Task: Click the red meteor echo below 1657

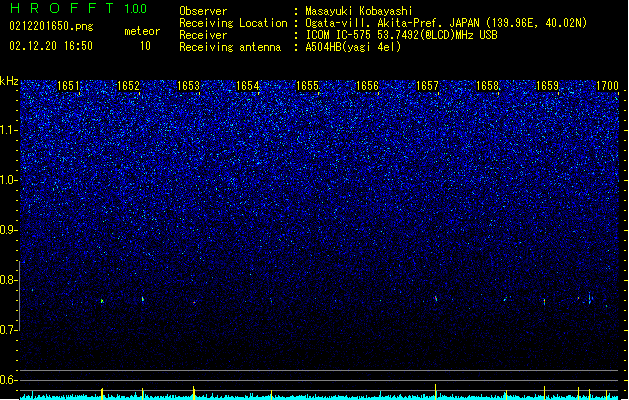Action: coord(436,298)
